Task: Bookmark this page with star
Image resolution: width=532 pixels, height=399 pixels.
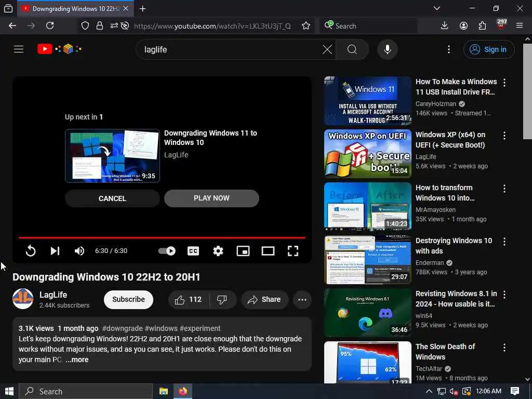Action: click(305, 26)
